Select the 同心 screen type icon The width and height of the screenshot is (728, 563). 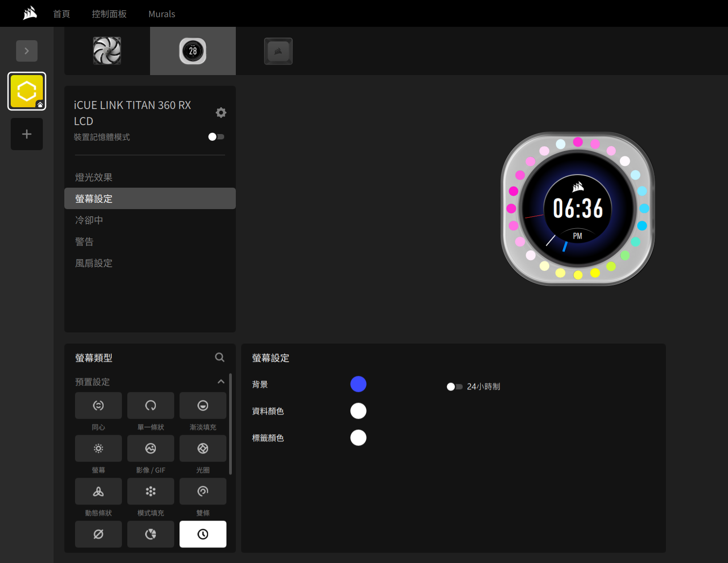(x=98, y=405)
